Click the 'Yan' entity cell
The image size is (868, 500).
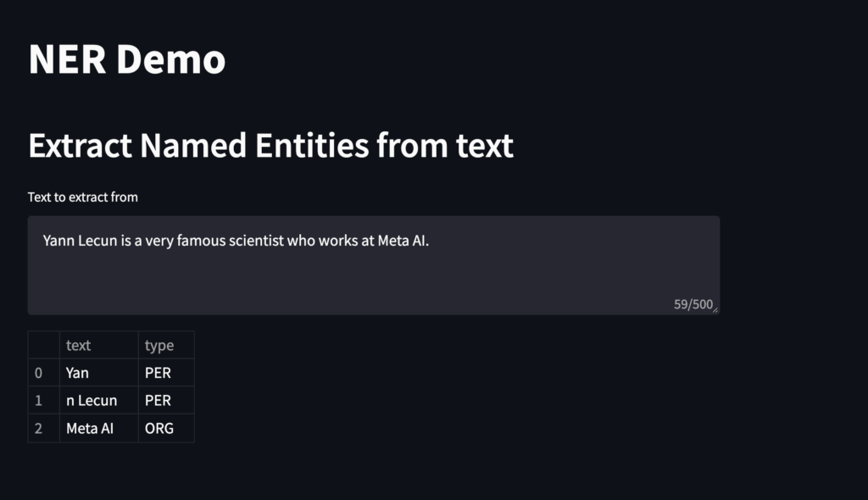[x=78, y=373]
